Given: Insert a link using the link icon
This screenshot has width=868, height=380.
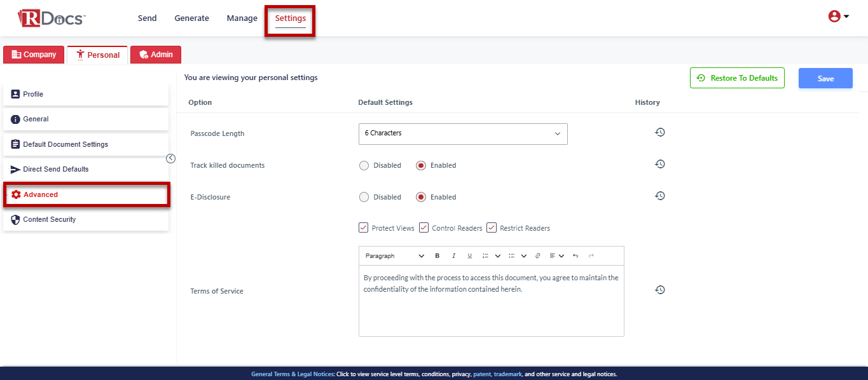Looking at the screenshot, I should coord(537,256).
